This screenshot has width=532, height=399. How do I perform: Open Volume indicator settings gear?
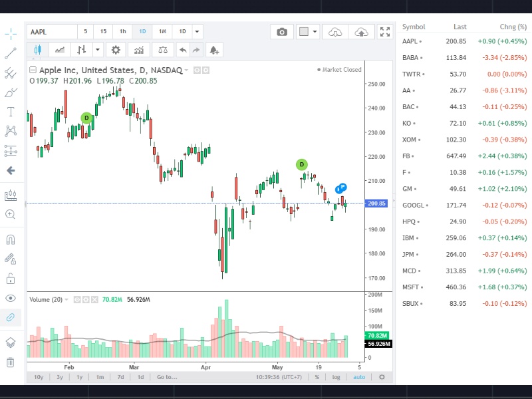click(x=86, y=300)
